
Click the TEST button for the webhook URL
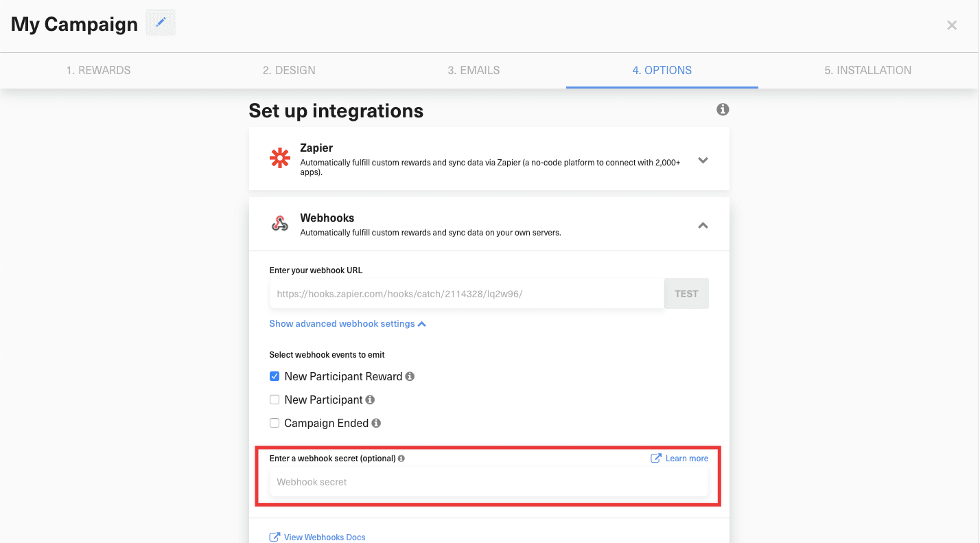pos(686,293)
